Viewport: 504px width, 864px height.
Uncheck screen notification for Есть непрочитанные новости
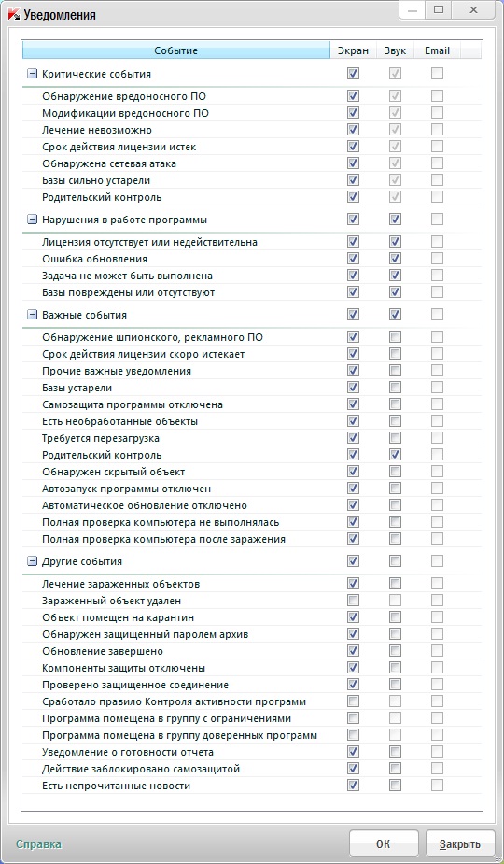pyautogui.click(x=353, y=786)
